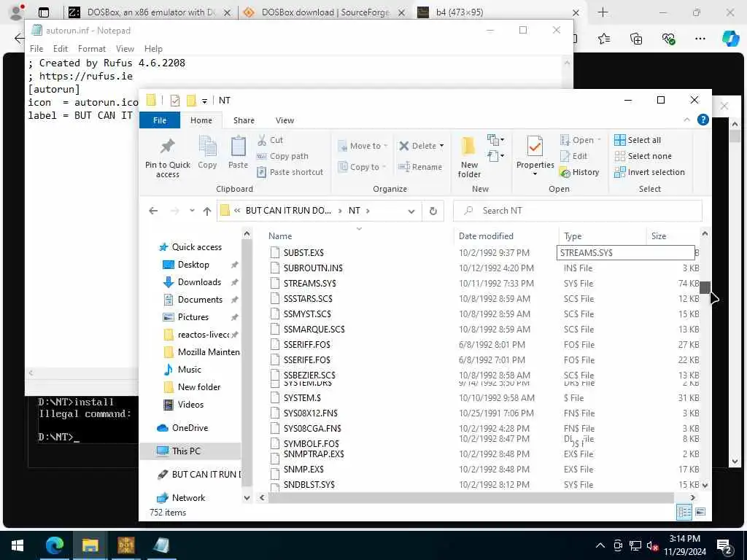Viewport: 747px width, 560px height.
Task: Go up one folder level
Action: pos(206,211)
